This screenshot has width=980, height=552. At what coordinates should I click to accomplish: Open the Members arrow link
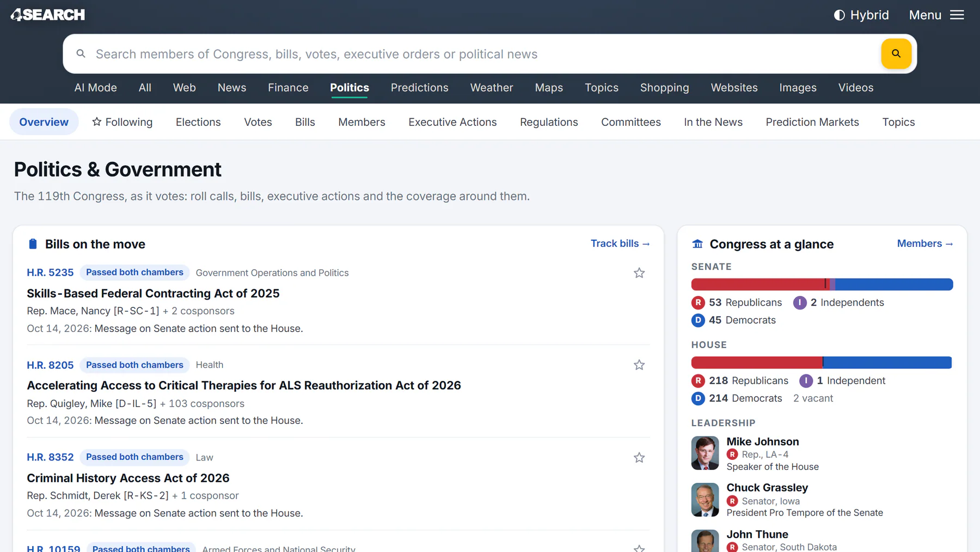click(925, 243)
